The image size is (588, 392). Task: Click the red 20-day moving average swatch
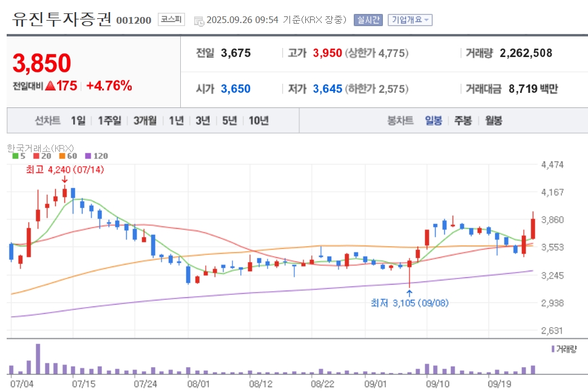point(36,156)
